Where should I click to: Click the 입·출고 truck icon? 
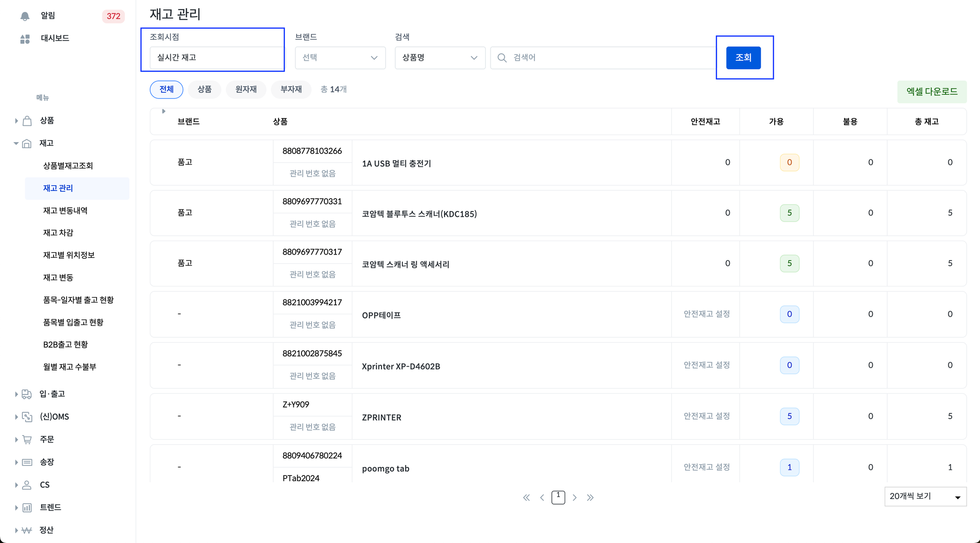click(x=27, y=394)
